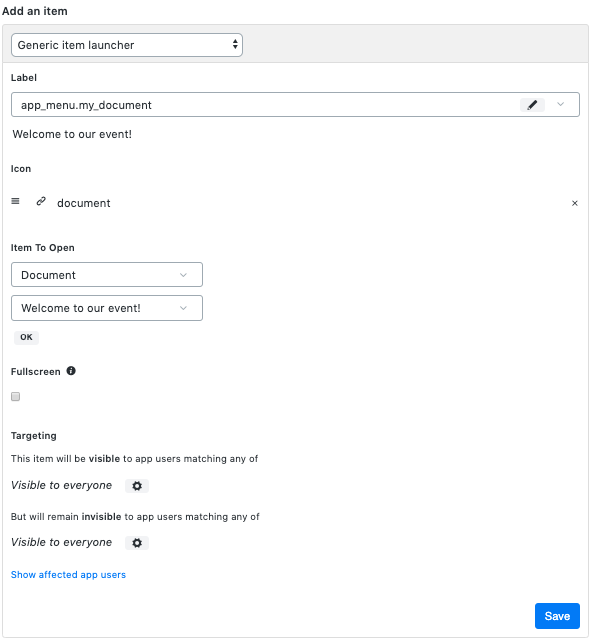Open the Generic item launcher dropdown
Viewport: 592px width, 641px height.
127,45
